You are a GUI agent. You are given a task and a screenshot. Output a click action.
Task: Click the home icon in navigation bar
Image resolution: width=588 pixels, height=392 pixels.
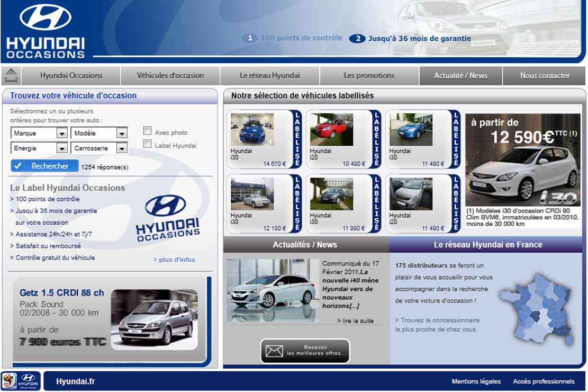click(x=11, y=75)
